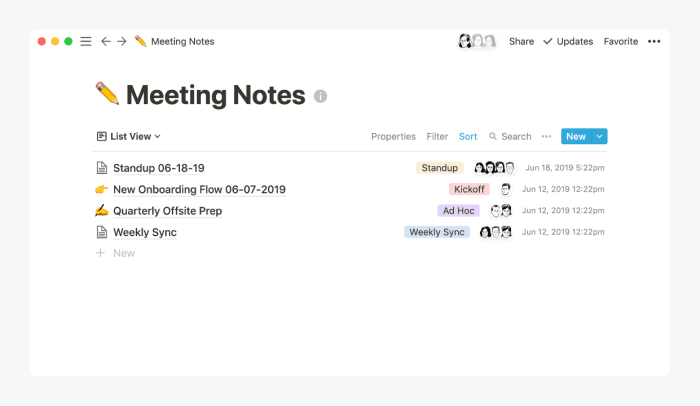This screenshot has width=700, height=406.
Task: Click the Kickoff tag
Action: 469,189
